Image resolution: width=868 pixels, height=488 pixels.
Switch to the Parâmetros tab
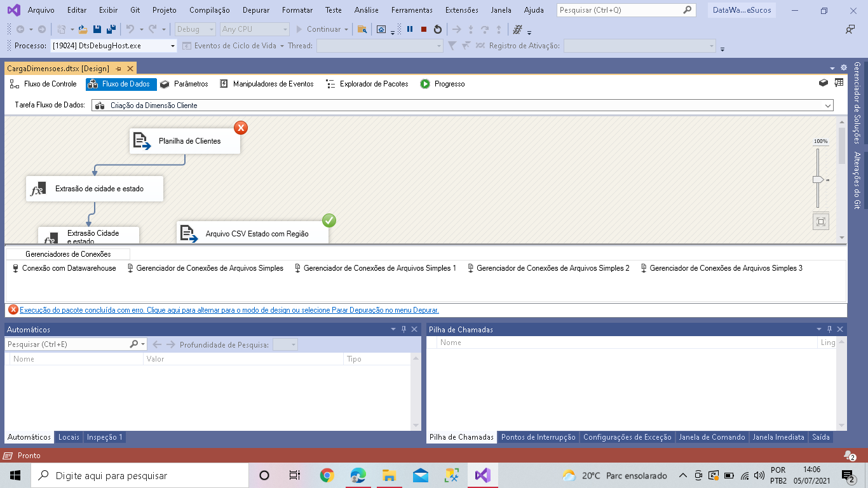pyautogui.click(x=184, y=84)
